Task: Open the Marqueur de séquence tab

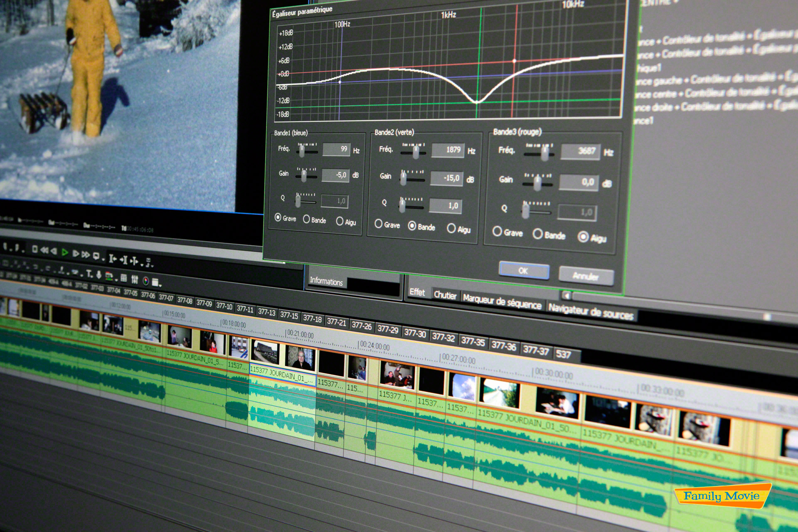Action: pyautogui.click(x=502, y=301)
